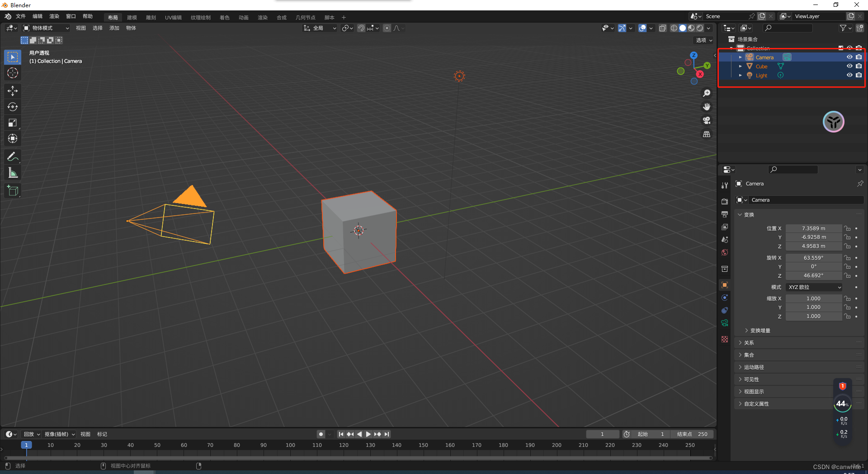Hide Cube in viewport via eye icon
Viewport: 868px width, 474px height.
point(849,66)
